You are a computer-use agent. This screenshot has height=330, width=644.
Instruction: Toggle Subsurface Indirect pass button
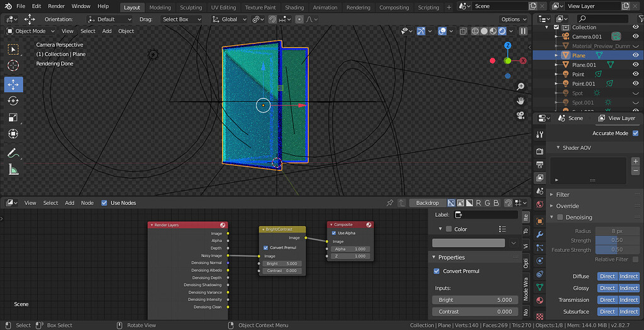629,312
